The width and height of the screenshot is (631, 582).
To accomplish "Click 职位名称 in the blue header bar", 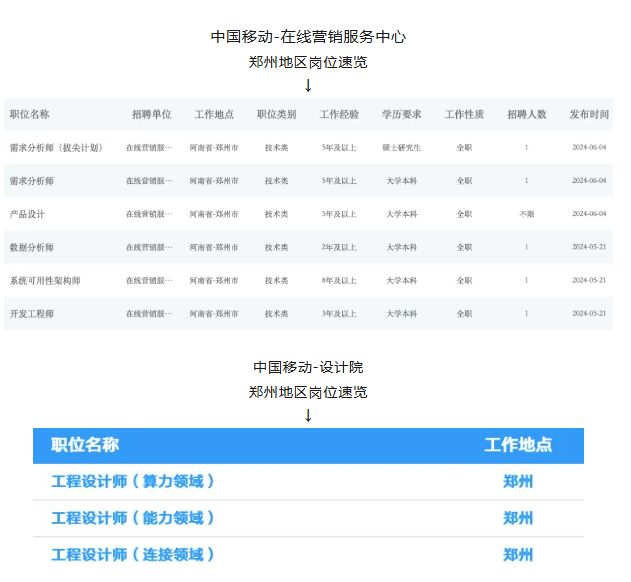I will [x=85, y=445].
